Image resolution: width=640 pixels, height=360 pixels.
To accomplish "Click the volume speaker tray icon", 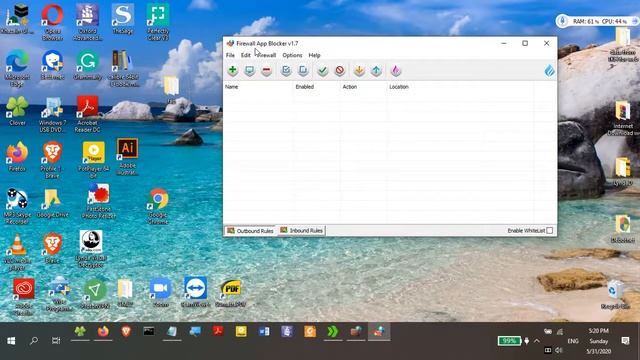I will click(559, 350).
